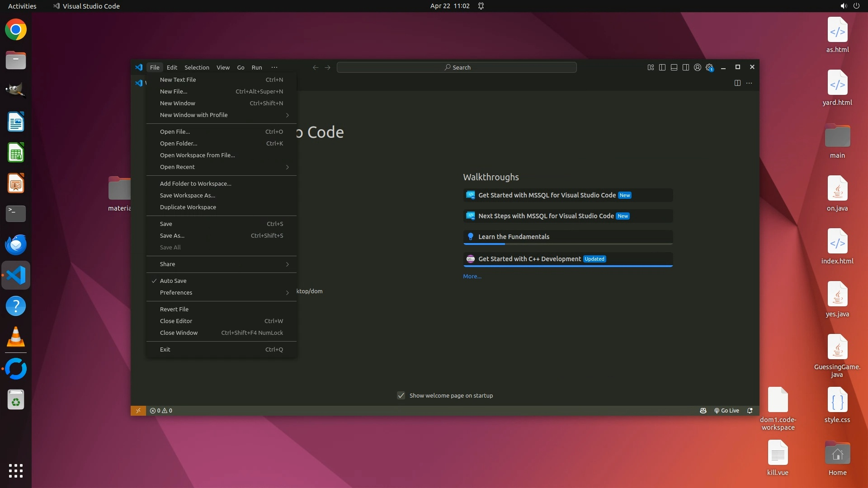
Task: Toggle the Secondary Side Bar icon
Action: click(x=686, y=67)
